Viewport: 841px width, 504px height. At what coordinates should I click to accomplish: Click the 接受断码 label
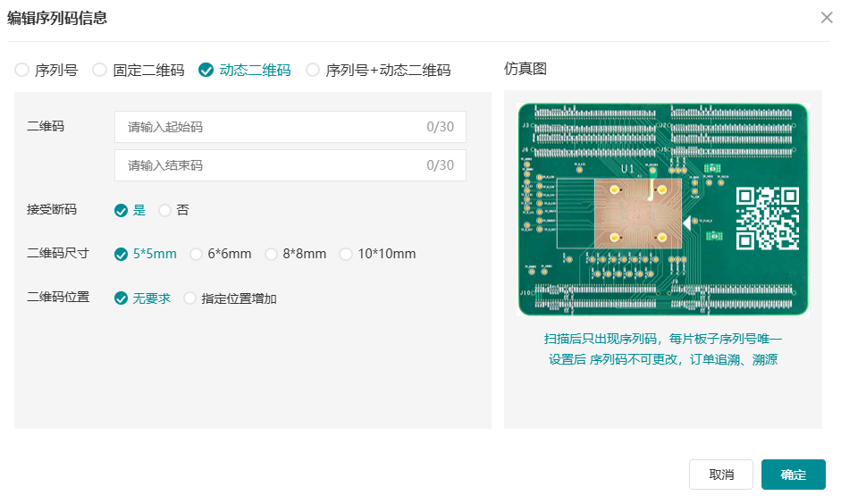tap(52, 209)
